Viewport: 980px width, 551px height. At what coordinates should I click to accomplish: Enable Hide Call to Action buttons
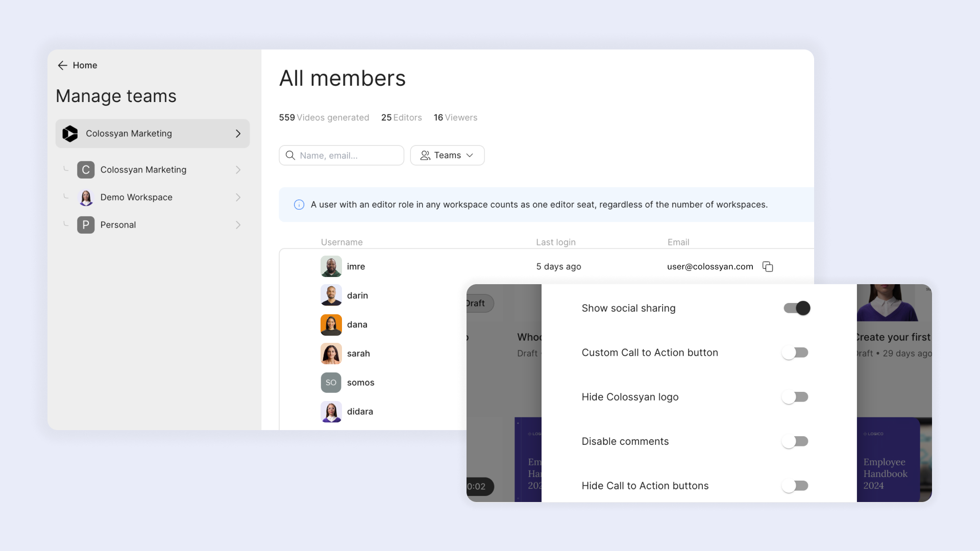tap(795, 486)
